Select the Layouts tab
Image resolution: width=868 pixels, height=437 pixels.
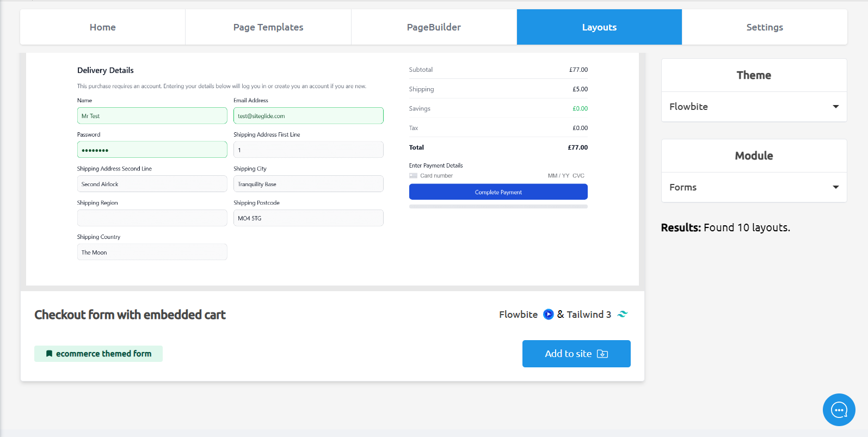[599, 27]
